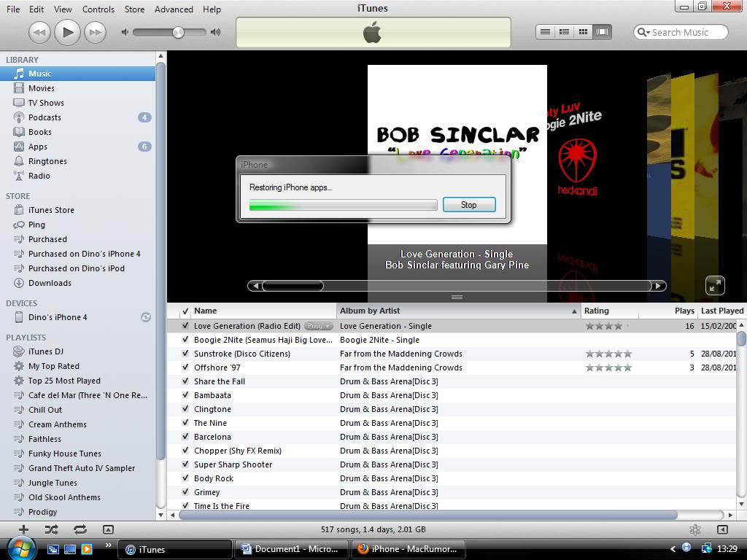Create a new playlist with plus
Viewport: 747px width, 560px height.
(23, 529)
